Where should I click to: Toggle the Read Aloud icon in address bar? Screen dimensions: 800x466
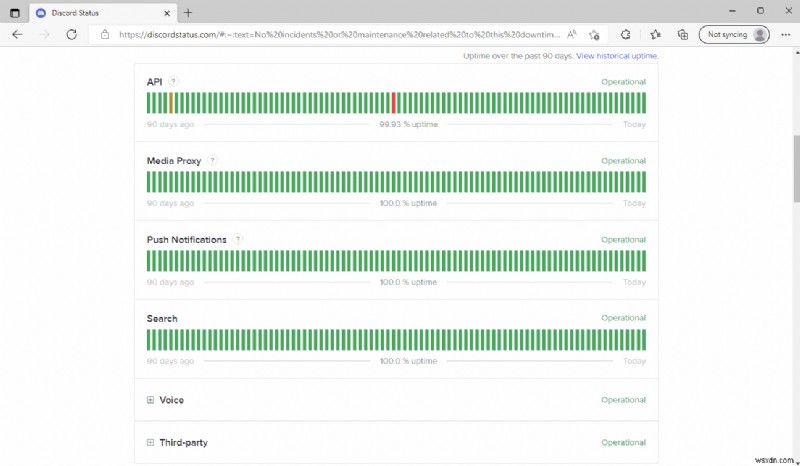[572, 34]
